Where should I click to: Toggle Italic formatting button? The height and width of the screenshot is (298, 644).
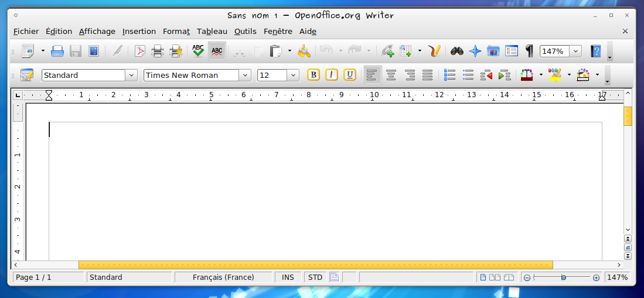(x=332, y=75)
